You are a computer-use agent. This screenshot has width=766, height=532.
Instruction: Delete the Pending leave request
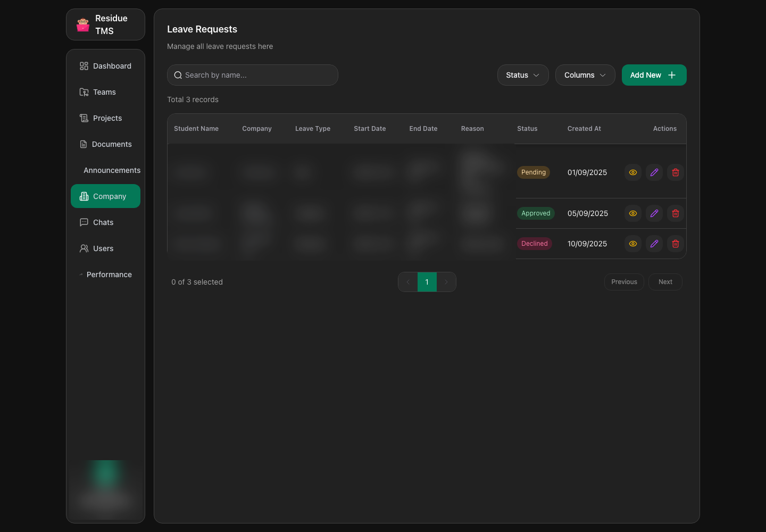coord(676,172)
